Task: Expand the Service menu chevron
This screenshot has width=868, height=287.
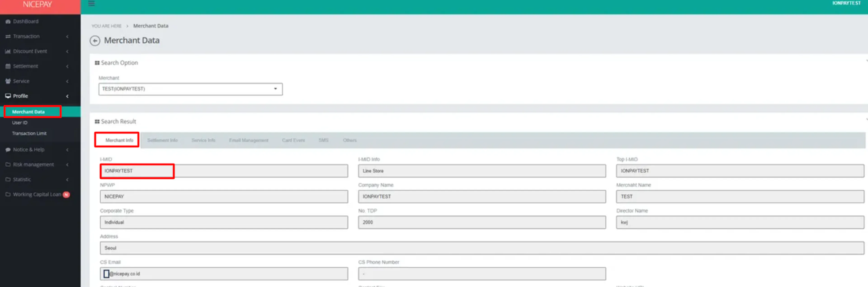Action: click(x=67, y=81)
